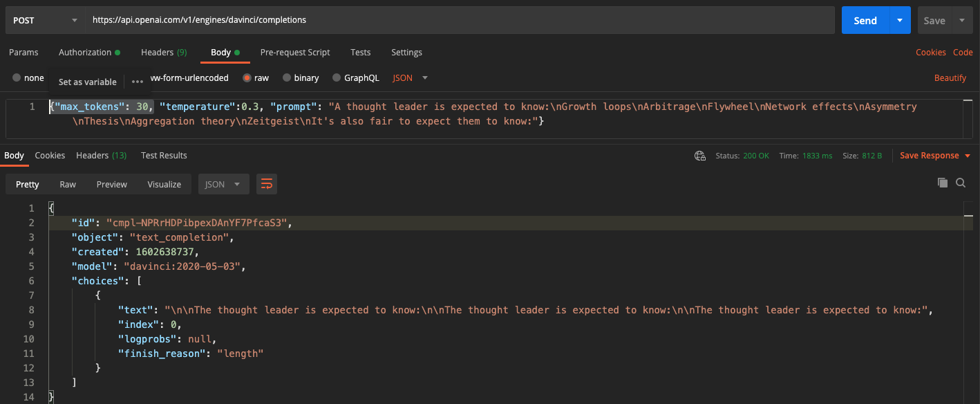Click the "choices" line in the response
The image size is (980, 404).
click(106, 281)
